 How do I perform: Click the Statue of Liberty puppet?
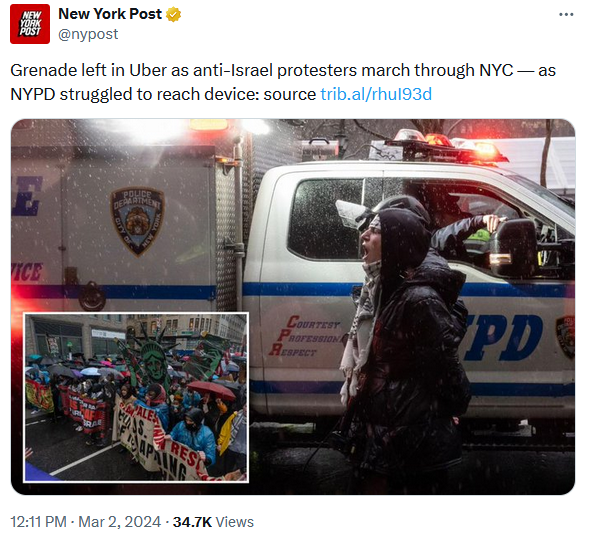tap(153, 355)
